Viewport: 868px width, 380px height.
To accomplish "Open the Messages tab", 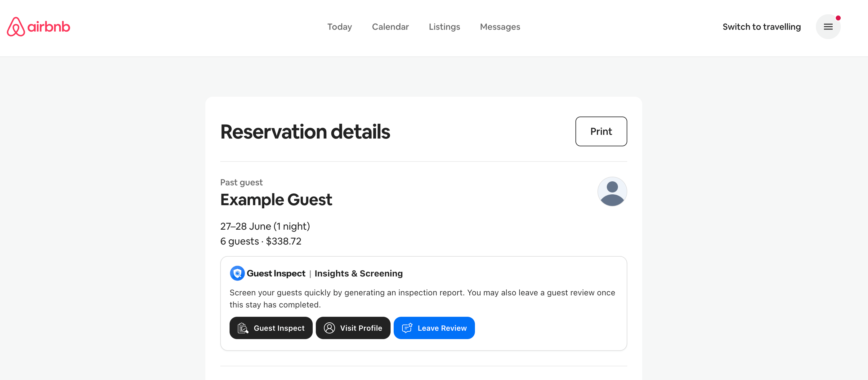I will pyautogui.click(x=500, y=27).
